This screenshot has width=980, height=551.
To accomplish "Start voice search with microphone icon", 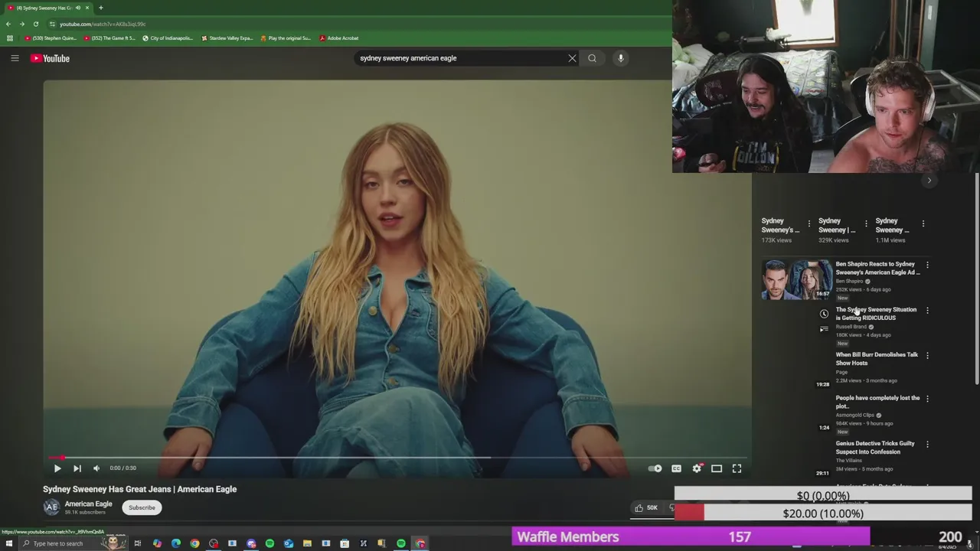I will 621,58.
